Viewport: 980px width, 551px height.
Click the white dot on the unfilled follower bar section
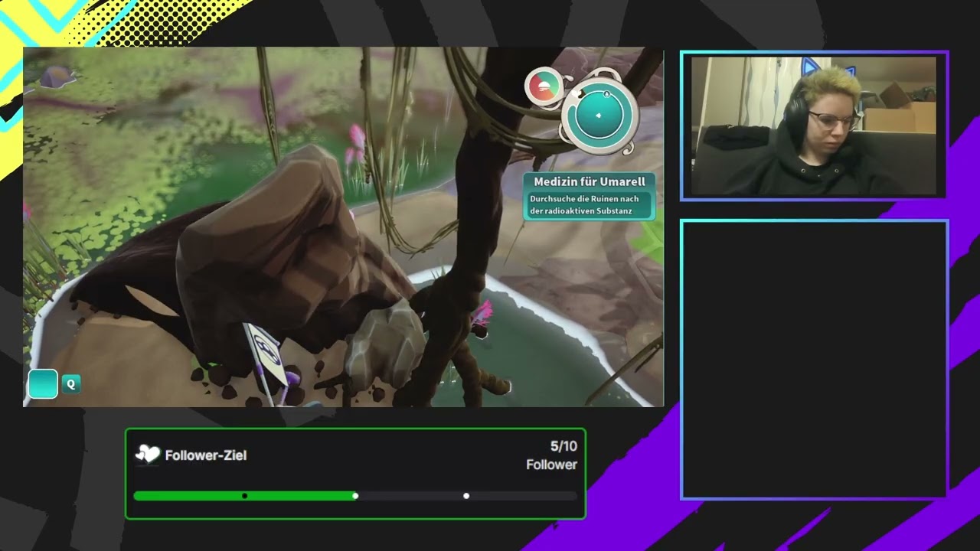click(466, 496)
